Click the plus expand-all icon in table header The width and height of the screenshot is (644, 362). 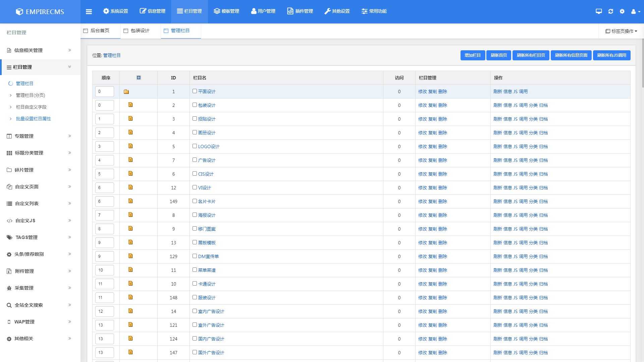click(x=139, y=78)
